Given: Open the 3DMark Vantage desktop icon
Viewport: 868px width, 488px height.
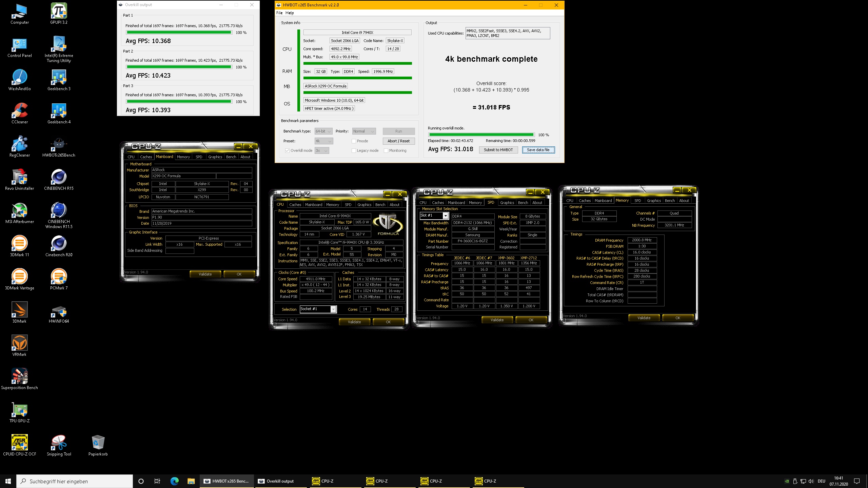Looking at the screenshot, I should pos(19,279).
